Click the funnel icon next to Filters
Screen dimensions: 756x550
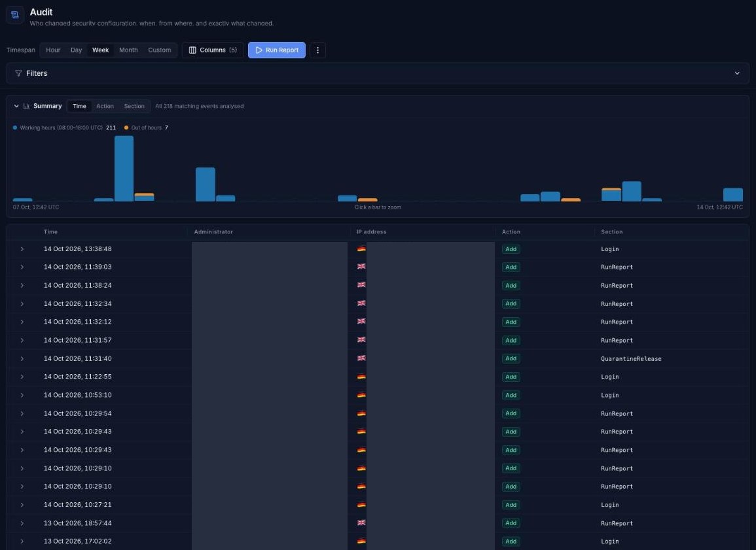click(18, 73)
